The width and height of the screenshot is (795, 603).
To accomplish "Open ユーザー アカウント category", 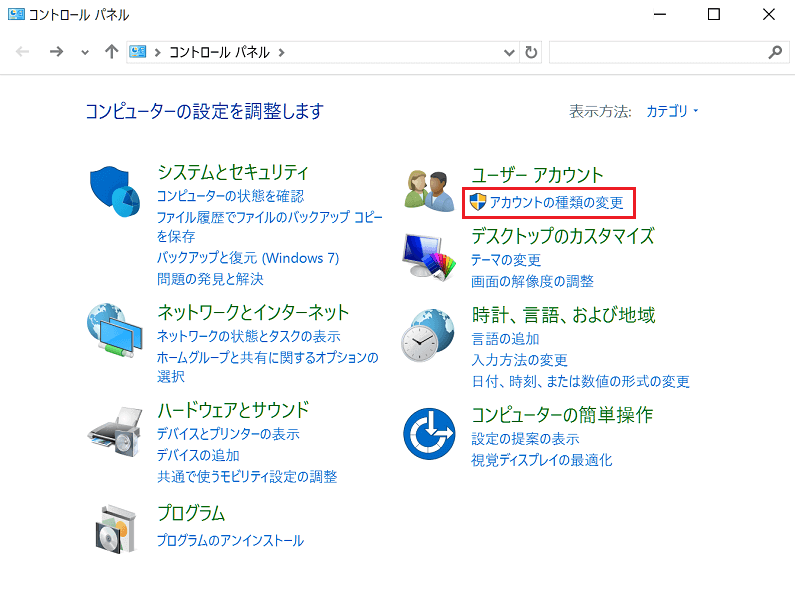I will point(537,175).
